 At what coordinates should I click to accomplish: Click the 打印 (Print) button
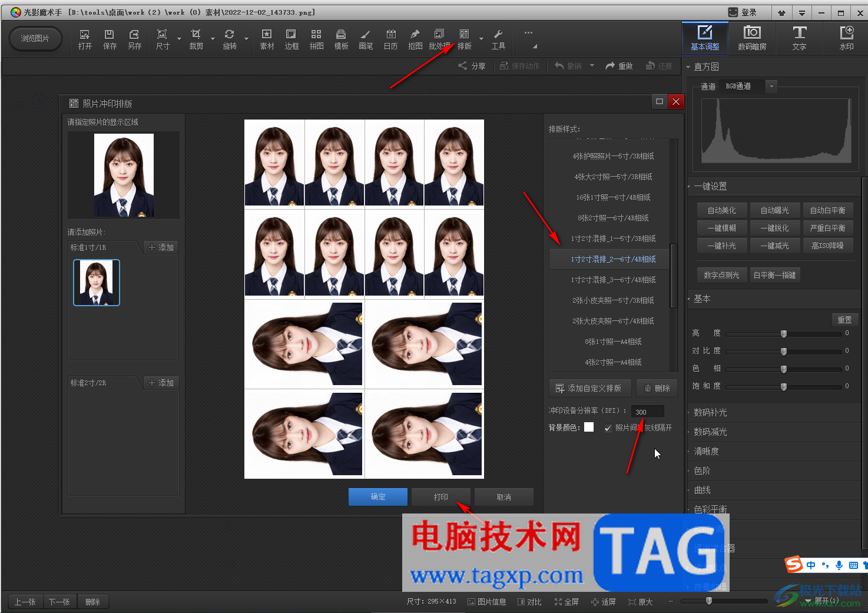coord(440,497)
